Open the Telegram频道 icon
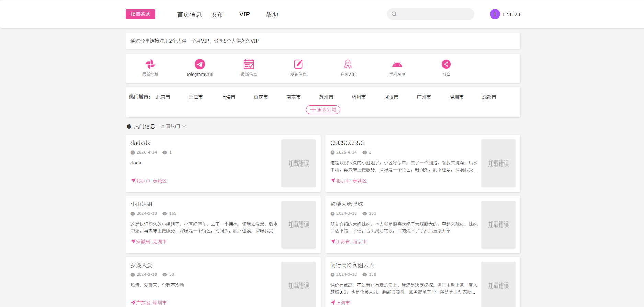644x307 pixels. point(200,64)
